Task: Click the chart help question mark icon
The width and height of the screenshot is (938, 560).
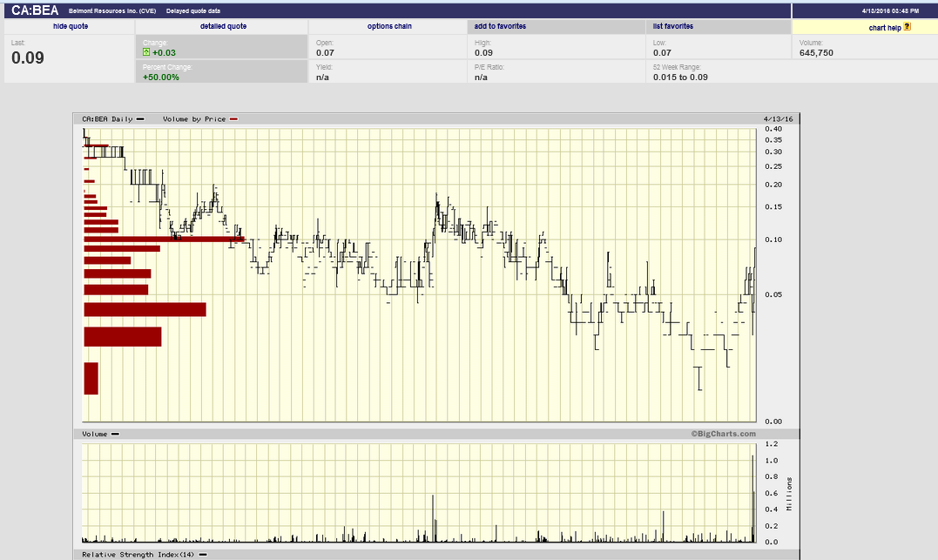Action: pyautogui.click(x=907, y=26)
